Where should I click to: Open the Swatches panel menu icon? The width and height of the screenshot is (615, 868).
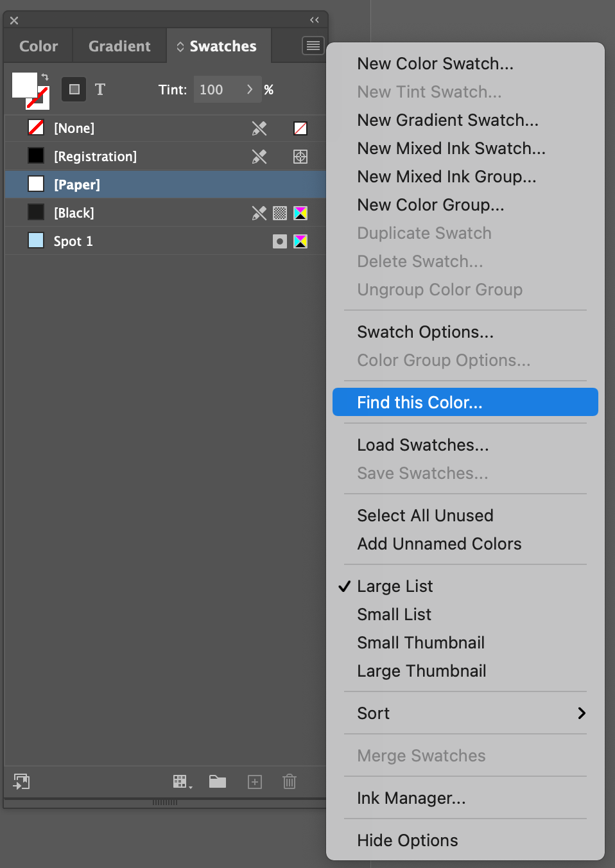point(313,46)
